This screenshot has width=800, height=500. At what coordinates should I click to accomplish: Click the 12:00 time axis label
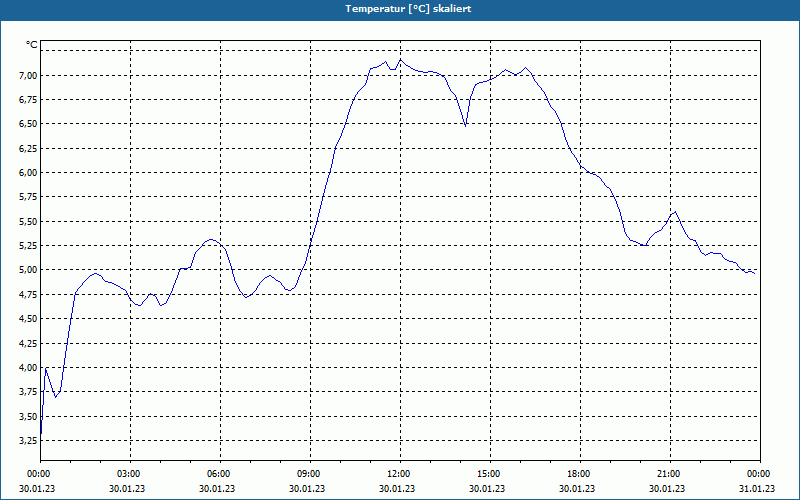(x=400, y=474)
